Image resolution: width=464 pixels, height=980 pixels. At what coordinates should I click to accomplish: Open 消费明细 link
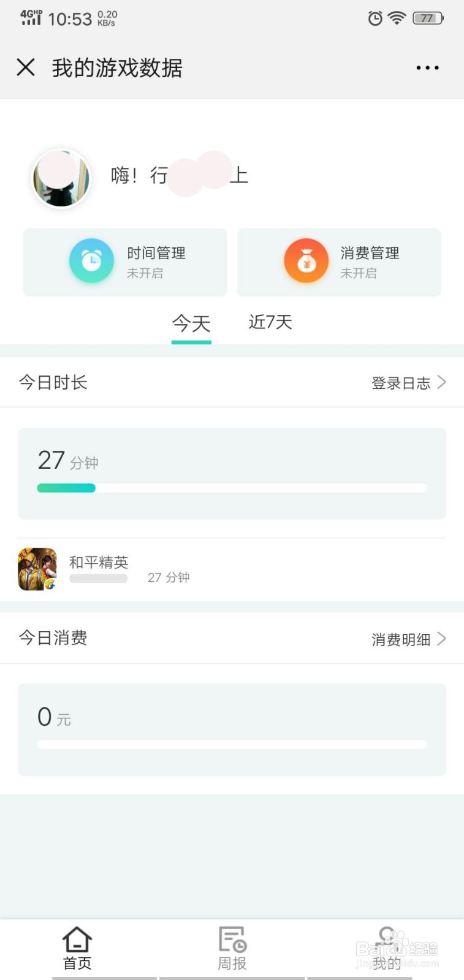point(401,640)
